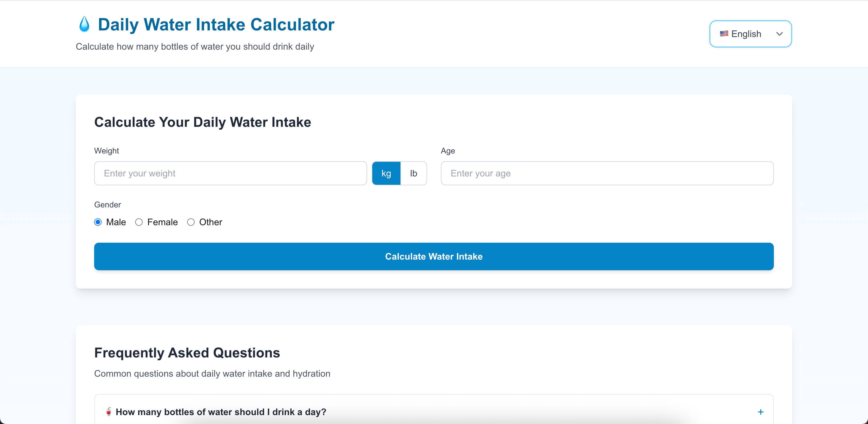This screenshot has width=868, height=424.
Task: Click the weight input field
Action: point(230,173)
